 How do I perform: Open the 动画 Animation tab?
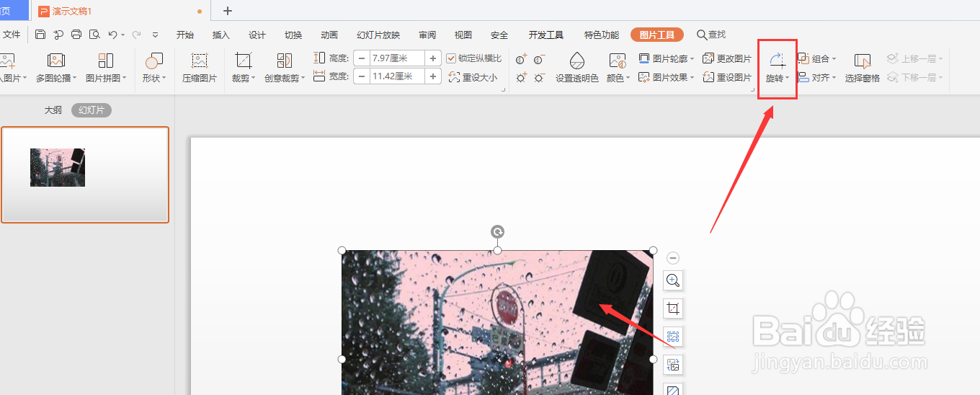point(329,35)
